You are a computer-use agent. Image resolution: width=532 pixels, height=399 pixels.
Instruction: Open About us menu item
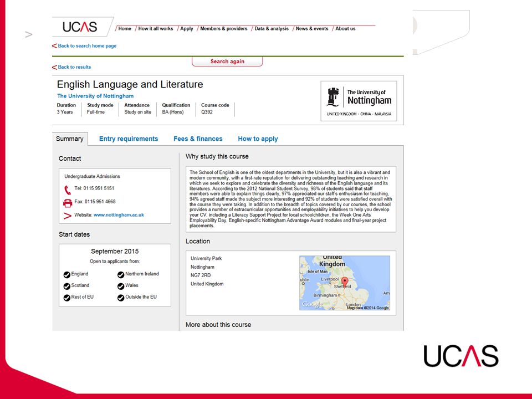tap(345, 28)
